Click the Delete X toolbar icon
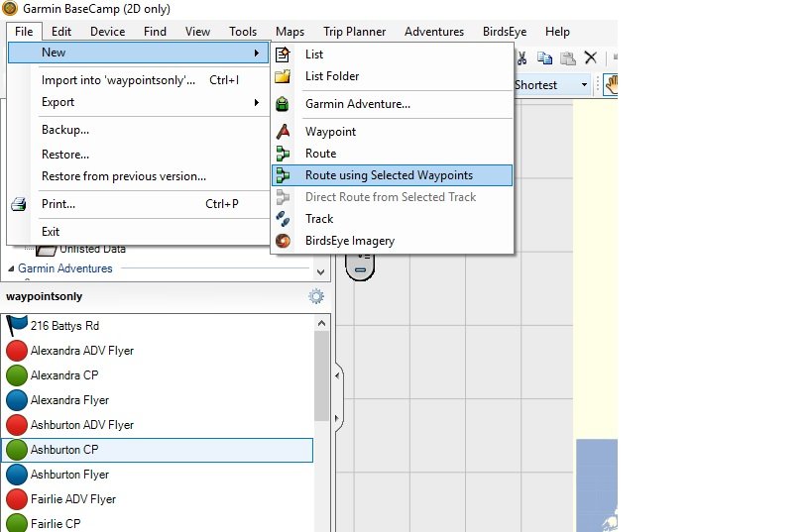 tap(591, 57)
